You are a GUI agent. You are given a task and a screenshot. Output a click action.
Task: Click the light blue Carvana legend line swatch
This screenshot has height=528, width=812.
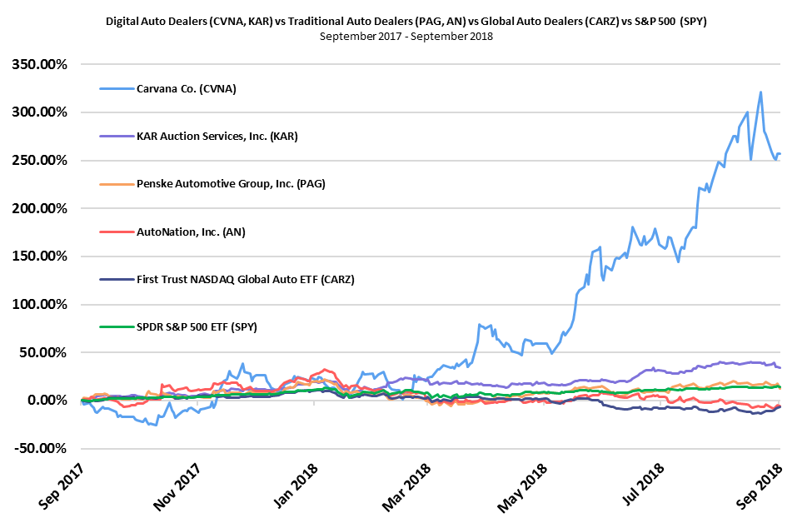point(117,89)
